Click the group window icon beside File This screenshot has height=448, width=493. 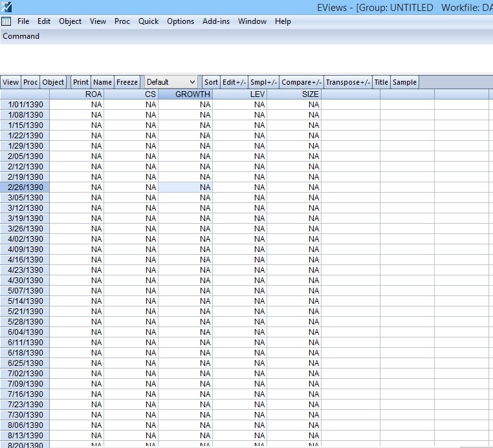click(x=6, y=21)
